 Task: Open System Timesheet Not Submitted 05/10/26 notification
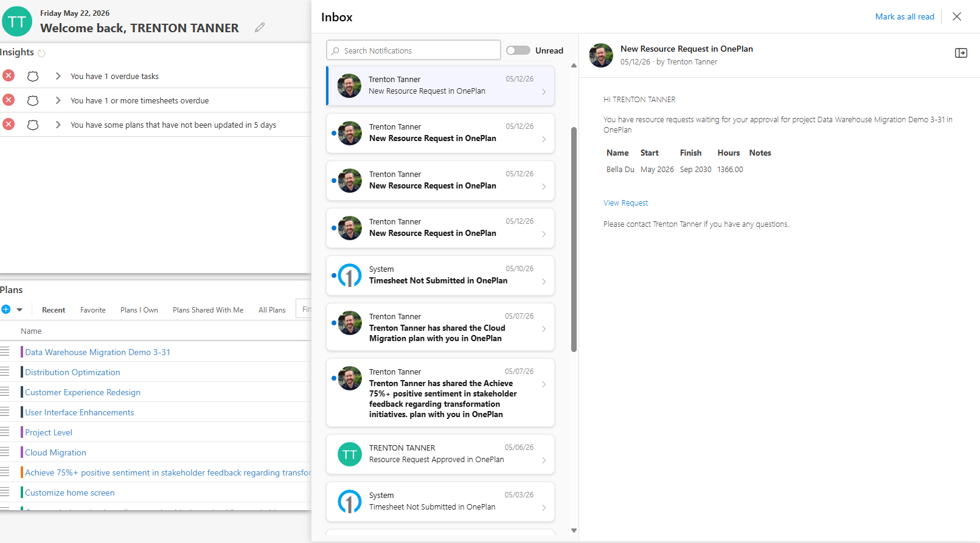[440, 275]
